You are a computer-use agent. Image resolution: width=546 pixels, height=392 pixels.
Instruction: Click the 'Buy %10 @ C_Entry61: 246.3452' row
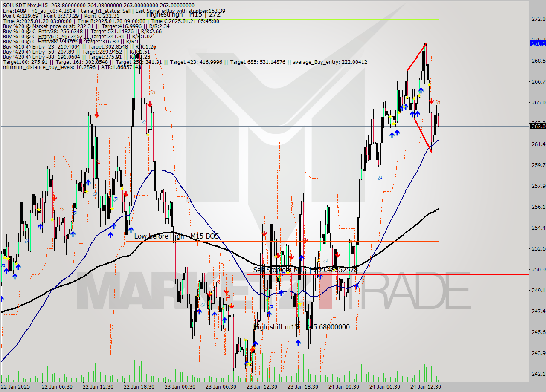[78, 36]
